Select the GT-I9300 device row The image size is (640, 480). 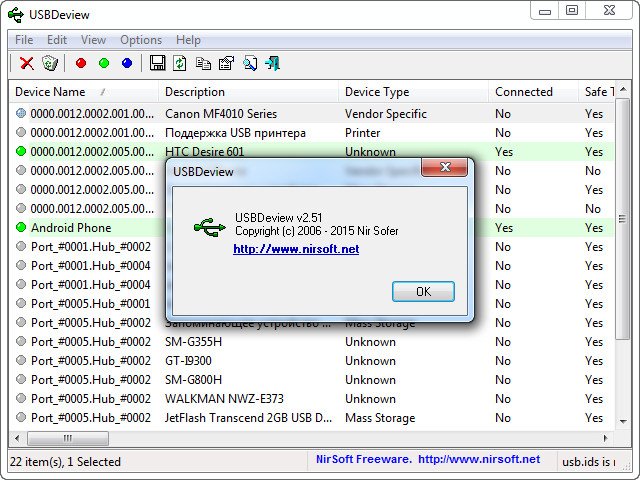coord(311,361)
